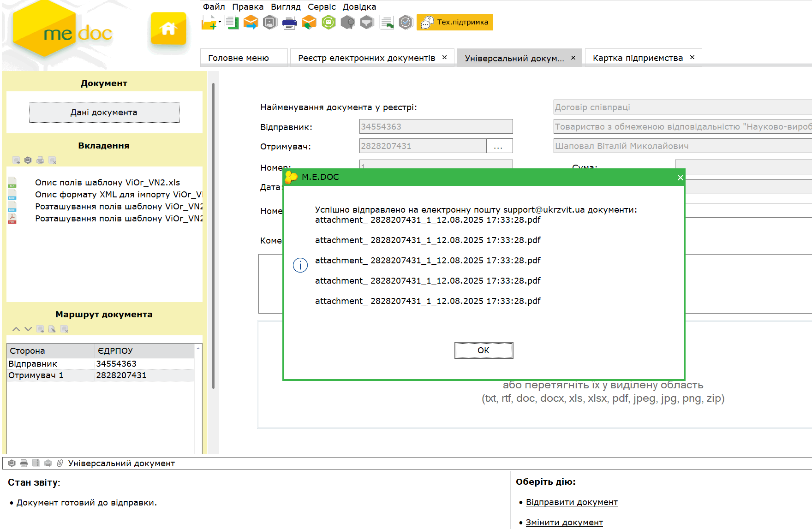Click the grey magnifier search icon

(347, 22)
